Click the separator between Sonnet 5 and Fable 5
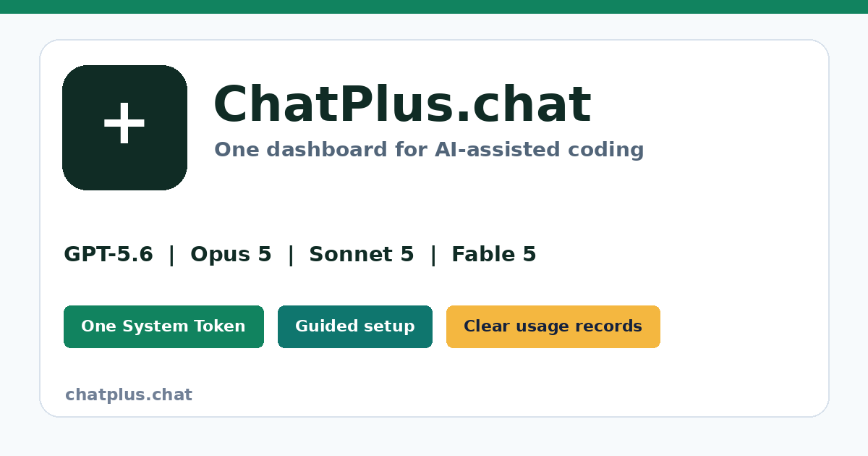 [x=433, y=255]
